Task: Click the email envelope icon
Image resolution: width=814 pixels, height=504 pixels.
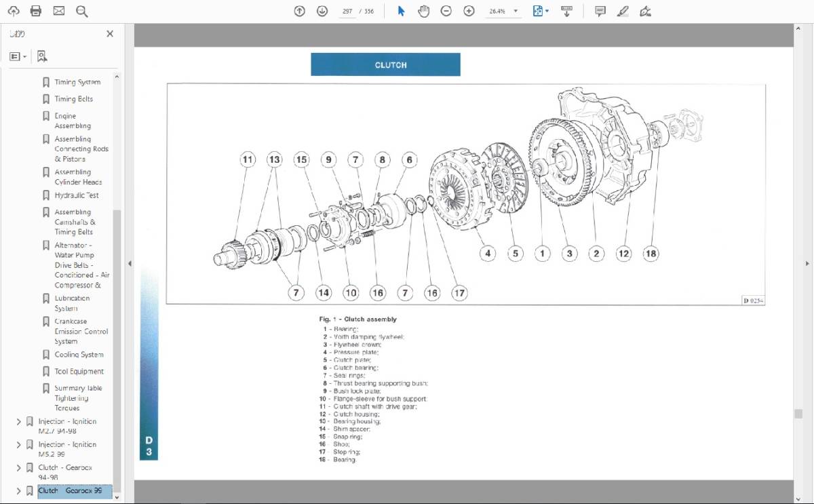Action: point(59,11)
